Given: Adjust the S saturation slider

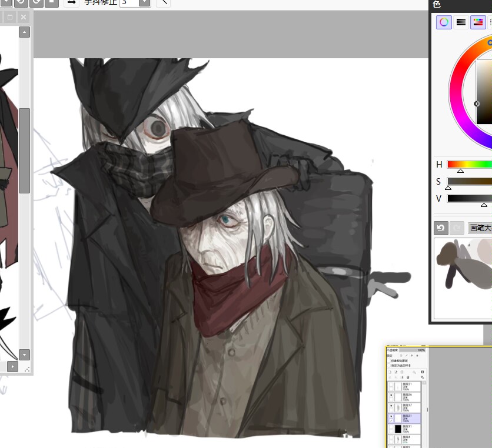Looking at the screenshot, I should coord(470,182).
